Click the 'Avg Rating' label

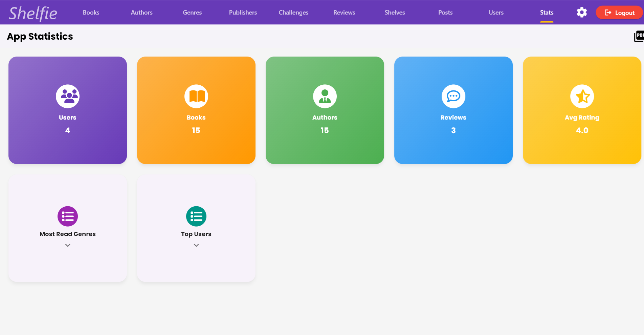click(x=582, y=118)
